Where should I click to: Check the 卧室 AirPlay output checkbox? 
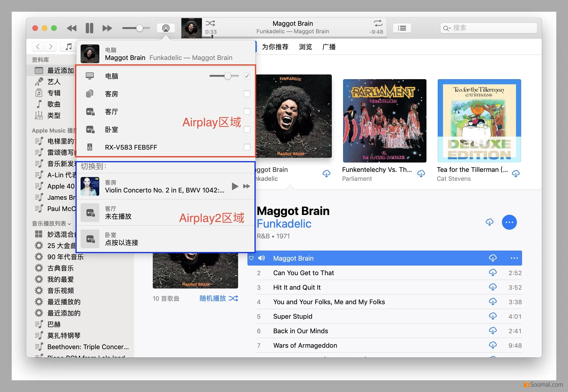point(247,129)
